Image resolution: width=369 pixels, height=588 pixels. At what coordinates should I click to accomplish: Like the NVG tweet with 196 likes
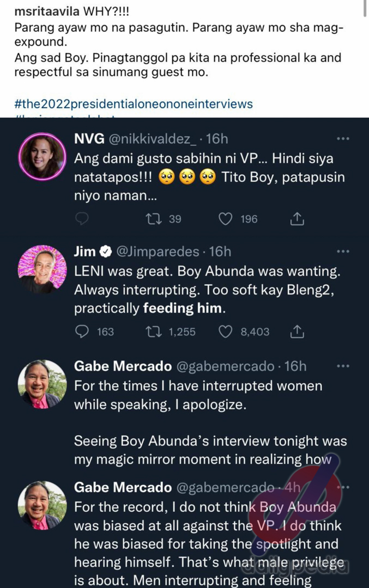(x=226, y=219)
